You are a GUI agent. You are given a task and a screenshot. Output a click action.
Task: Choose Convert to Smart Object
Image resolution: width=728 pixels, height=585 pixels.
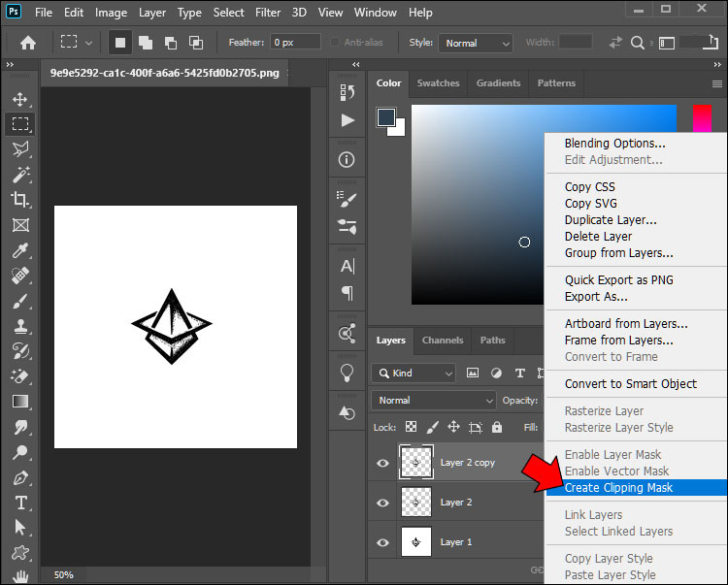(637, 383)
